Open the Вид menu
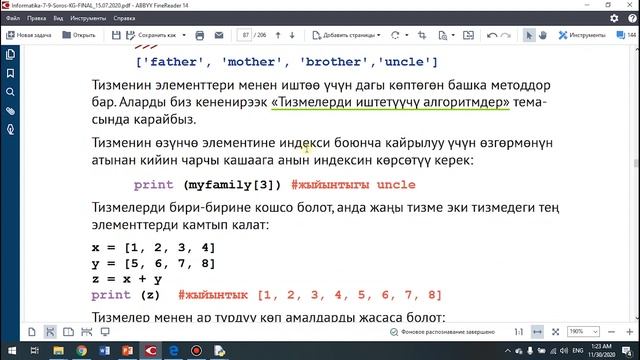 coord(58,18)
